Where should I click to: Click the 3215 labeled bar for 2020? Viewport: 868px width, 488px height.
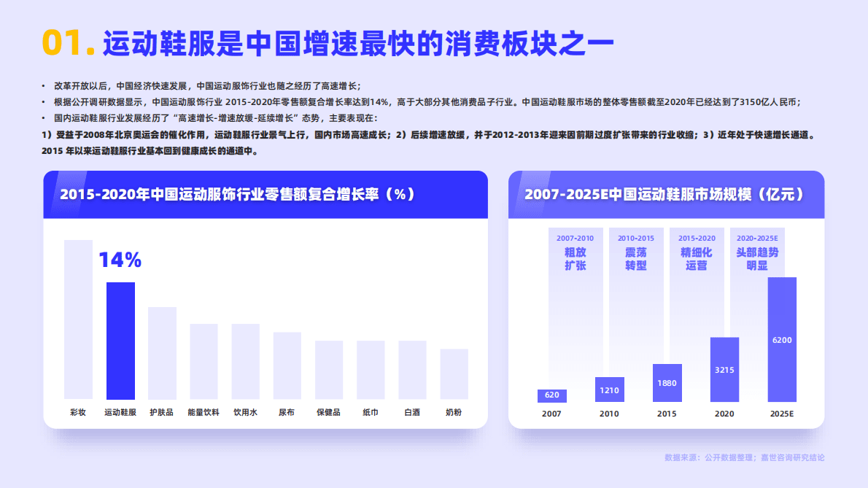724,370
